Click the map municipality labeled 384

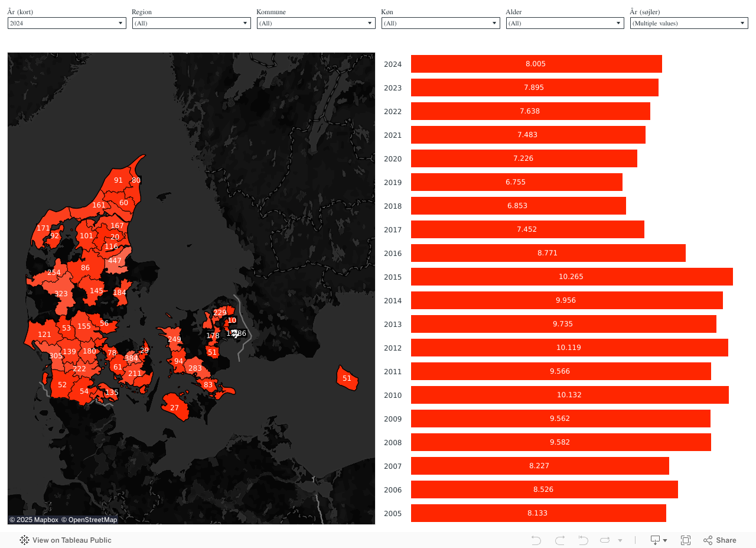131,358
